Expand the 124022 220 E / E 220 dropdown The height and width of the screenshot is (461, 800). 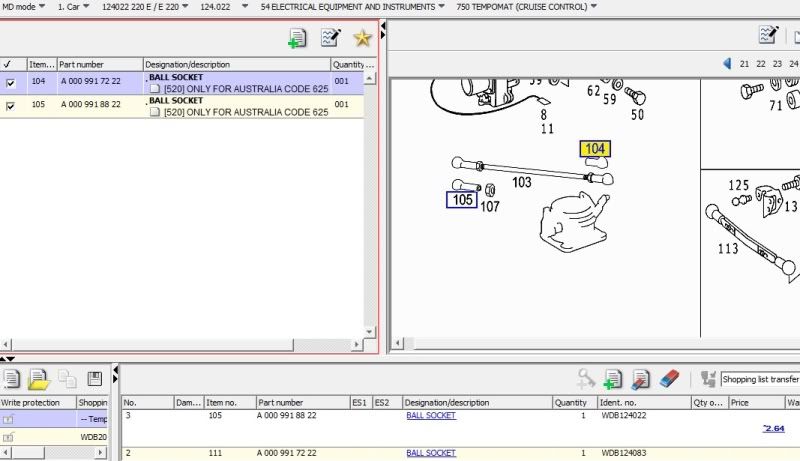tap(145, 7)
